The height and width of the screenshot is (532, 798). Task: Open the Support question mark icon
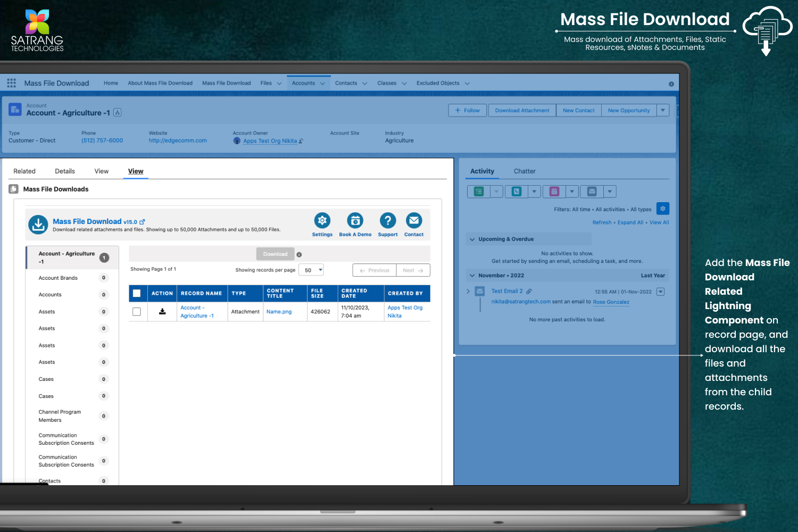pos(387,220)
